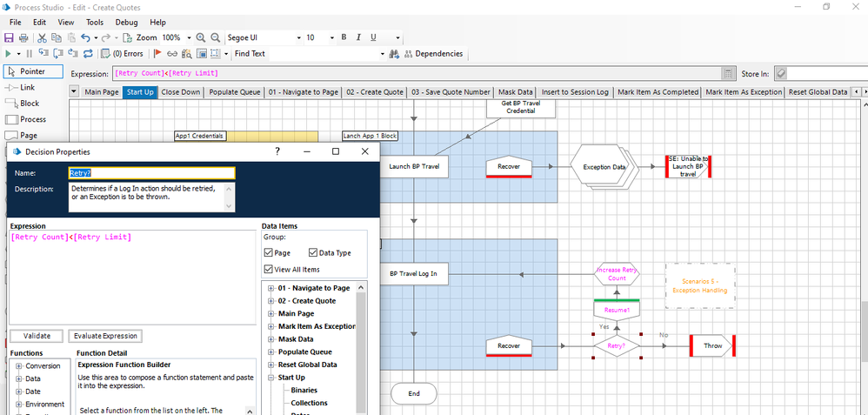
Task: Click the Cut scissors icon
Action: pyautogui.click(x=42, y=38)
